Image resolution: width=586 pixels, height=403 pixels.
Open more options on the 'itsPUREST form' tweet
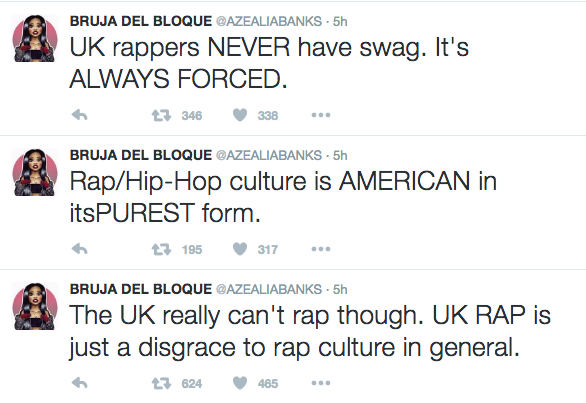tap(321, 249)
